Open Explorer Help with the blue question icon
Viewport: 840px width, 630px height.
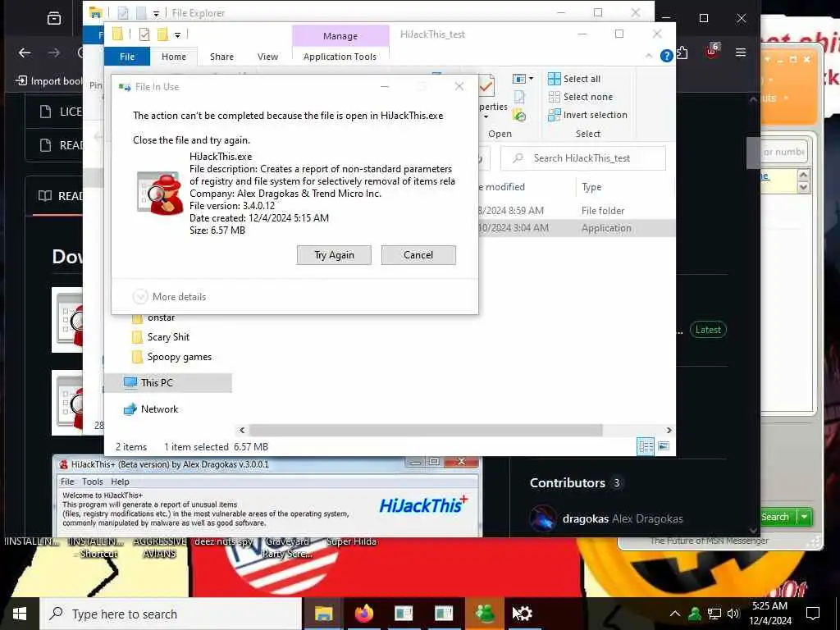666,56
